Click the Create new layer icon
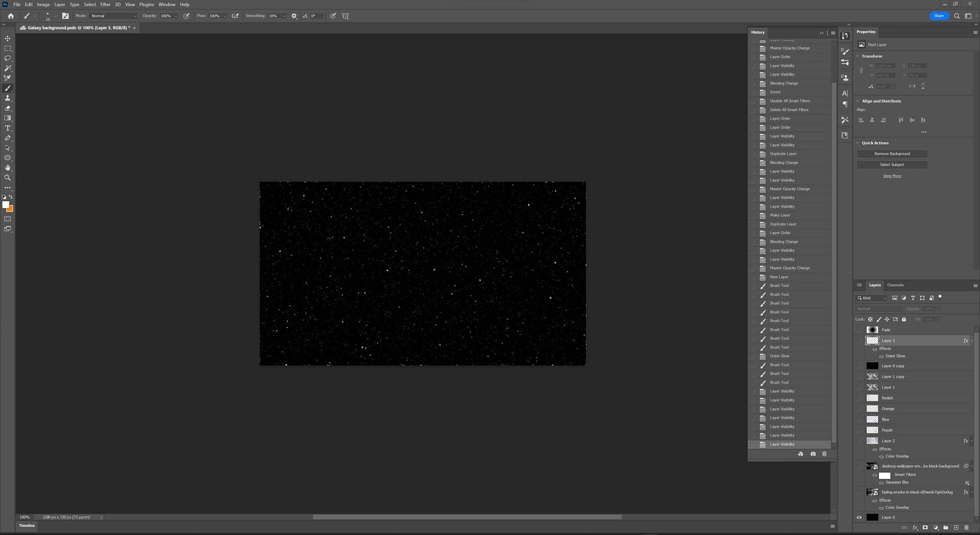Viewport: 980px width, 535px height. tap(957, 528)
